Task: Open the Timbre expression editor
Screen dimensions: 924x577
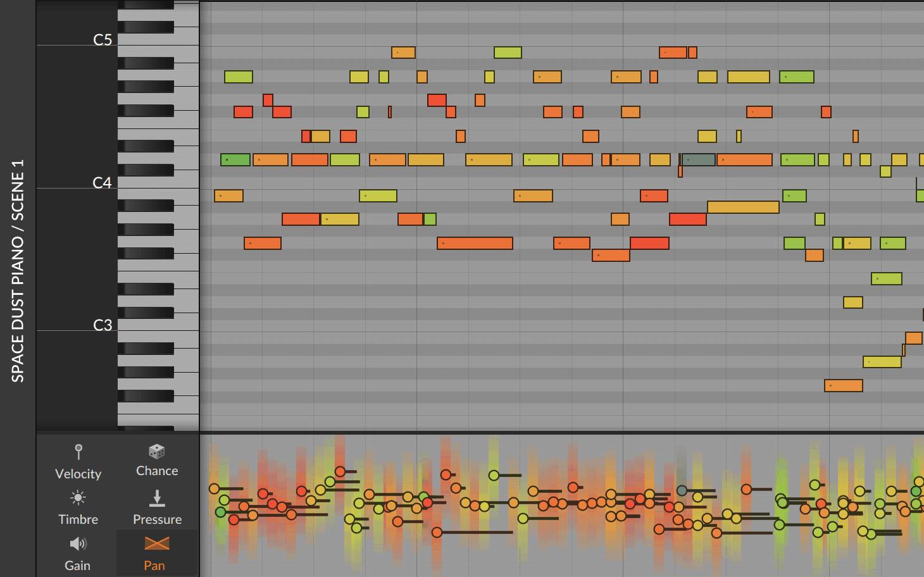Action: [78, 508]
